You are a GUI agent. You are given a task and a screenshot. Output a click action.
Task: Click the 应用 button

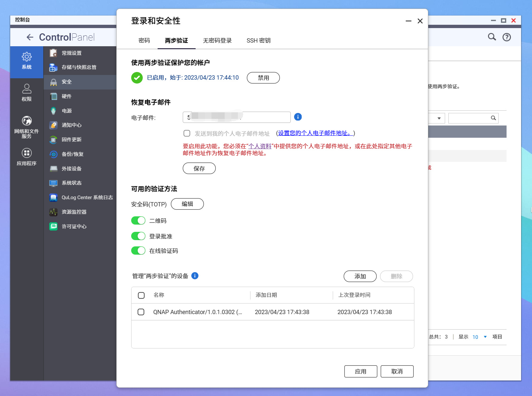pyautogui.click(x=361, y=372)
